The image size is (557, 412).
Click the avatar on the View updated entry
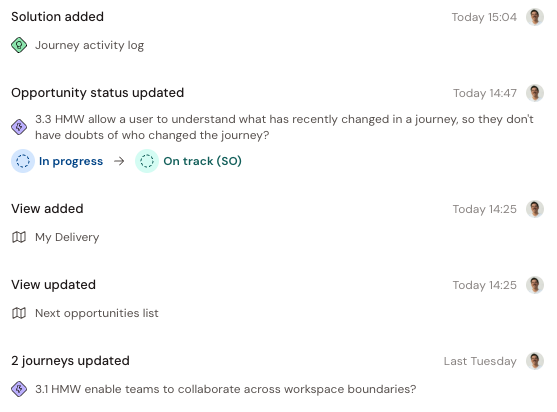[535, 285]
